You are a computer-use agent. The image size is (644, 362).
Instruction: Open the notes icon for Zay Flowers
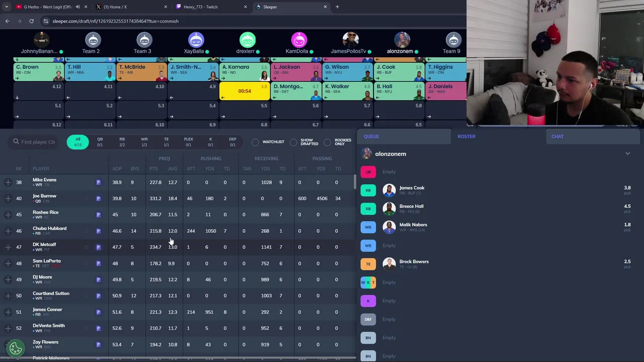click(x=99, y=344)
